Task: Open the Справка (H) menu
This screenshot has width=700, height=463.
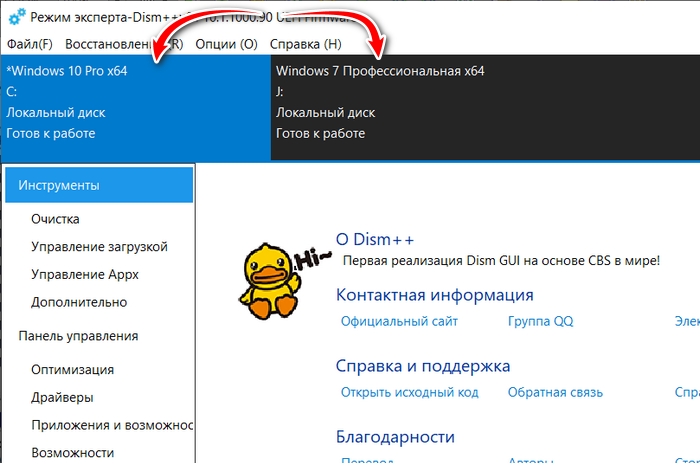Action: click(306, 44)
